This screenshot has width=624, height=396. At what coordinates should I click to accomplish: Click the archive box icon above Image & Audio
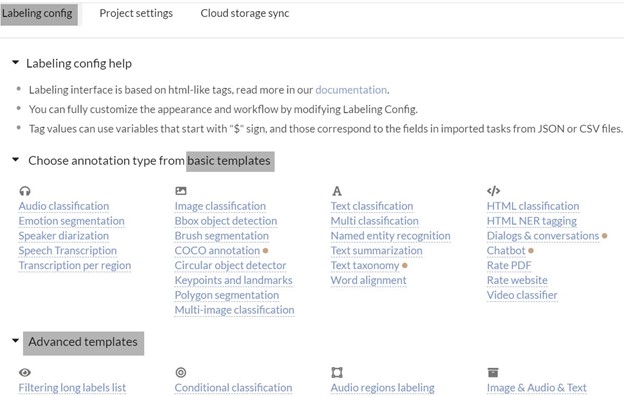click(493, 373)
